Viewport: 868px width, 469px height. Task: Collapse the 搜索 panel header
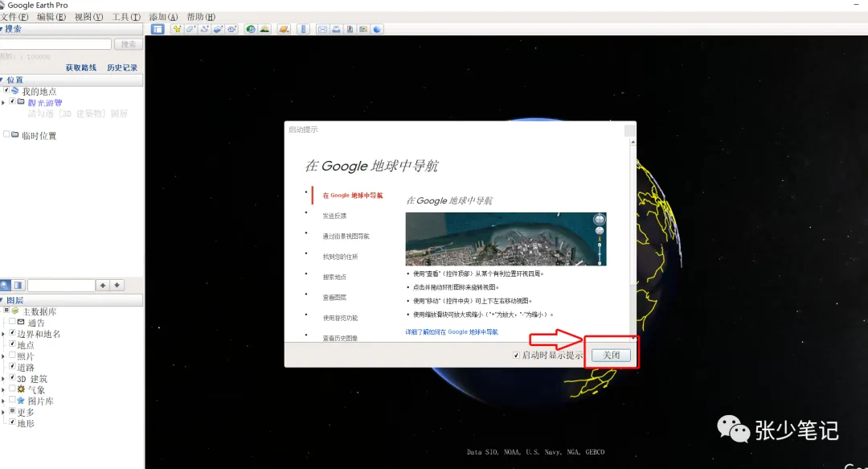[x=72, y=29]
